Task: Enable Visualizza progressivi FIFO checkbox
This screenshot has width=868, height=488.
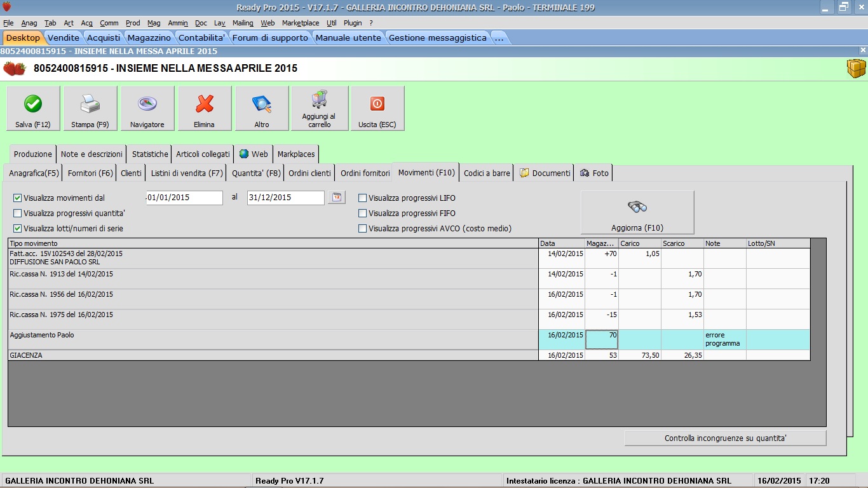Action: coord(363,213)
